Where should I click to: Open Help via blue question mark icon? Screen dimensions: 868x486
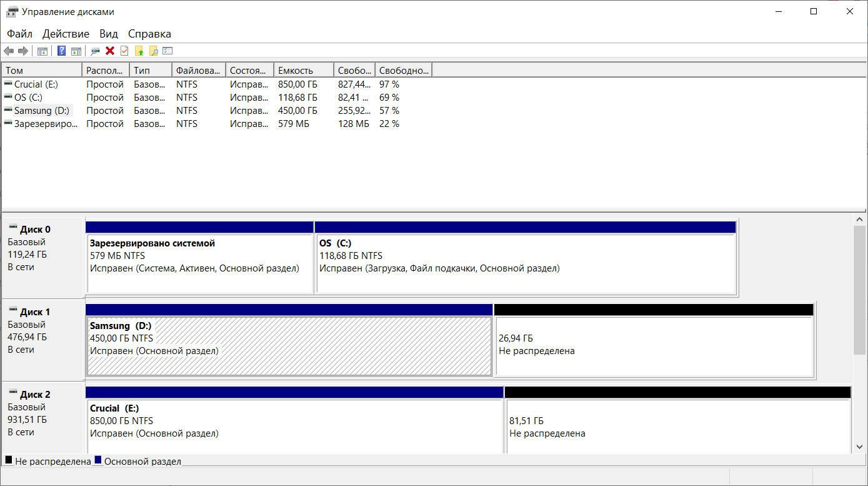(62, 51)
